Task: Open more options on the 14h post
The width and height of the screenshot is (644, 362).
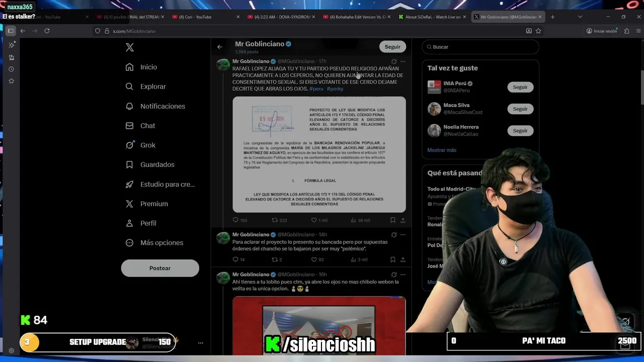Action: (403, 235)
